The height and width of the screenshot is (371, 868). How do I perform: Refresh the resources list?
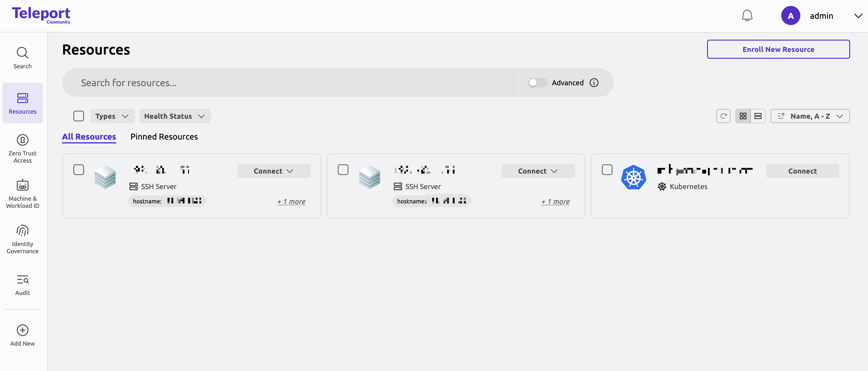click(x=723, y=116)
